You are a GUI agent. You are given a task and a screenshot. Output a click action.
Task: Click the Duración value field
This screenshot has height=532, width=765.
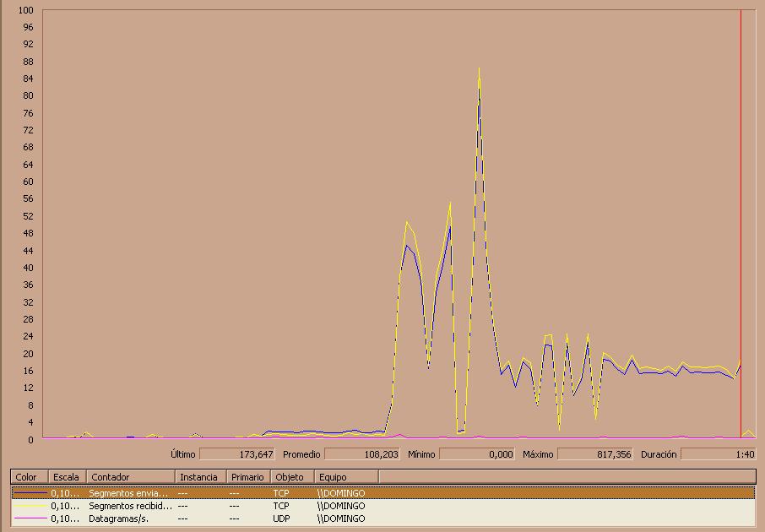coord(719,454)
